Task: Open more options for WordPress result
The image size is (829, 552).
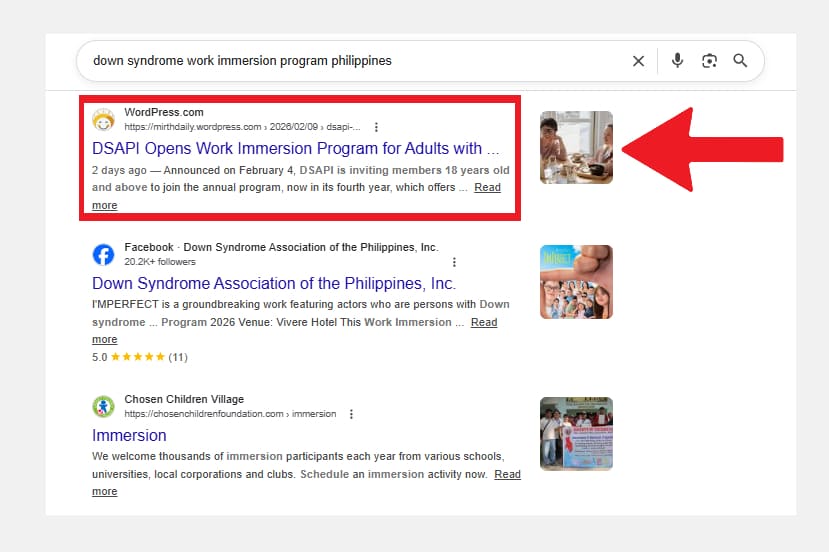Action: (x=376, y=127)
